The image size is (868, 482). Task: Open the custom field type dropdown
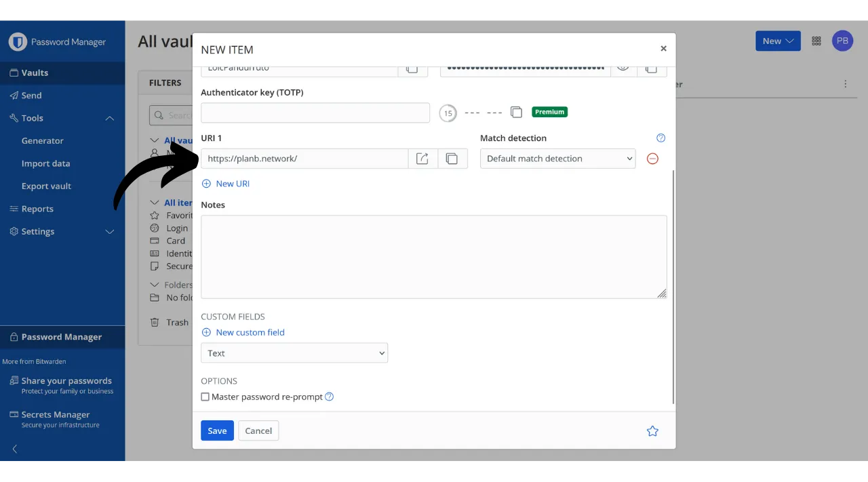[x=294, y=353]
